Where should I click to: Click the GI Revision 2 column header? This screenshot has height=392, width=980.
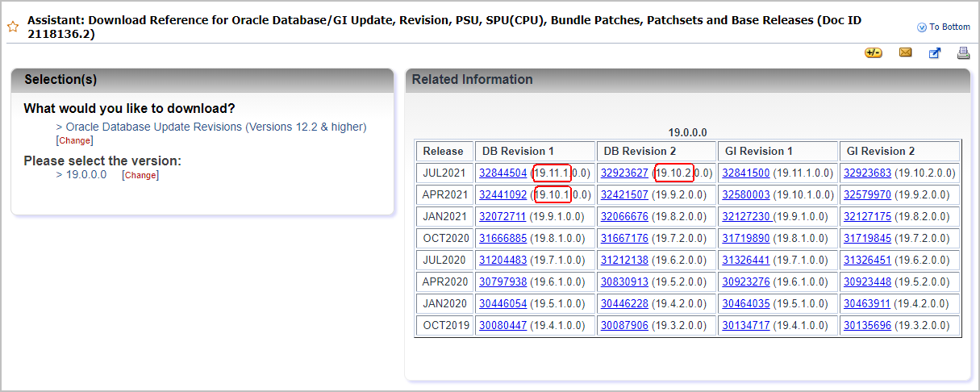(899, 151)
